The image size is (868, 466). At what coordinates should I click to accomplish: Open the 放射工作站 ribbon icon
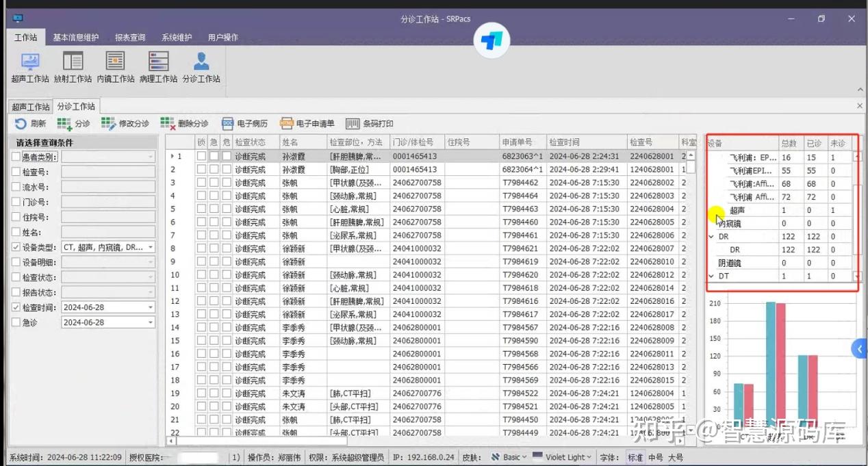tap(73, 68)
